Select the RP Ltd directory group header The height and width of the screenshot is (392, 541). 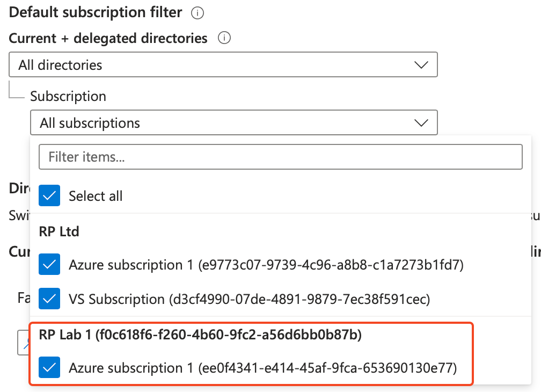tap(59, 231)
